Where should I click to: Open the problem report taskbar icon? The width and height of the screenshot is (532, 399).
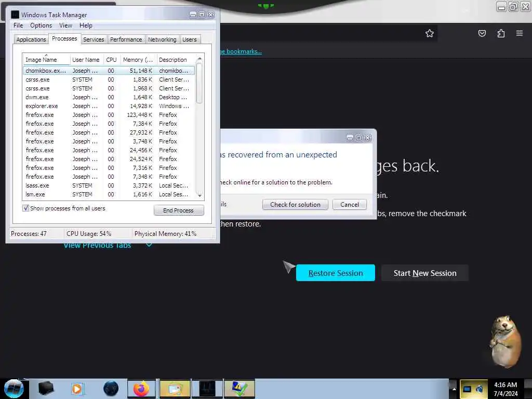[239, 389]
